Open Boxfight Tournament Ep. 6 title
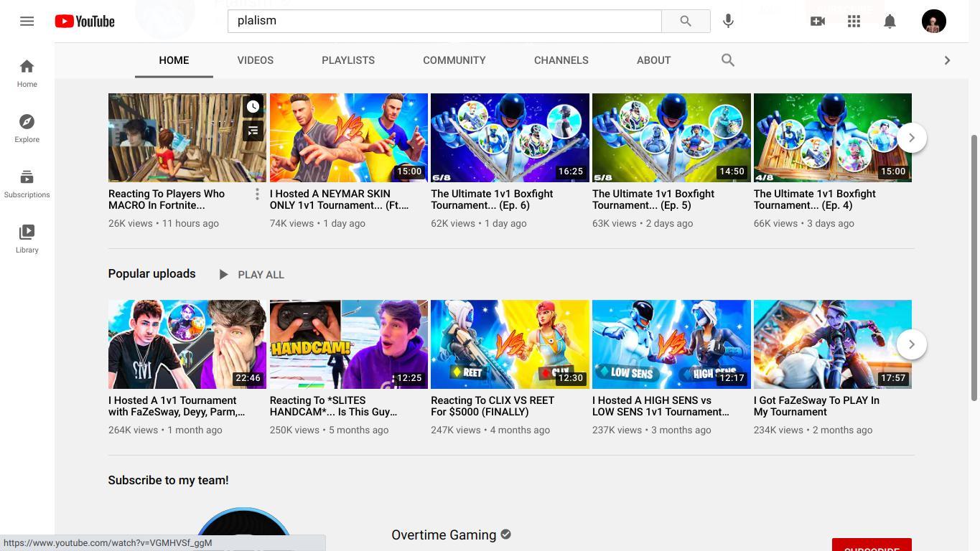Viewport: 980px width, 551px height. coord(492,199)
